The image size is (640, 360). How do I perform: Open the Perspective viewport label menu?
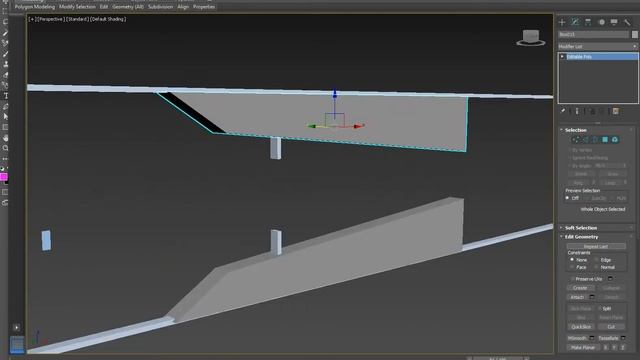coord(50,19)
